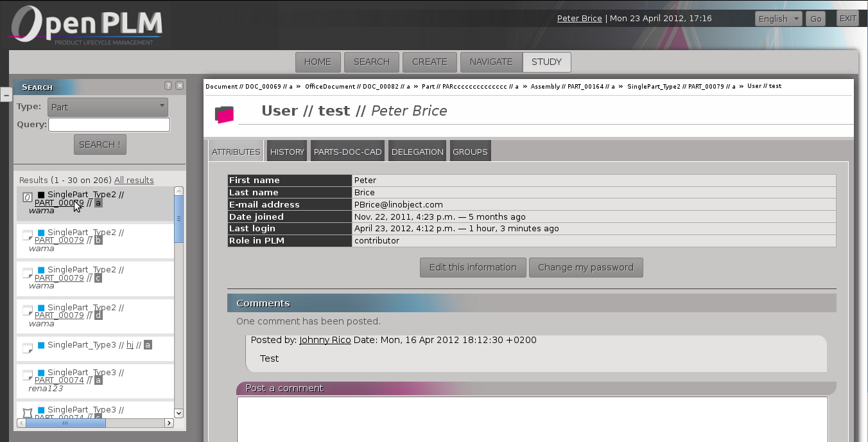Open the Type dropdown in Search panel

[108, 107]
